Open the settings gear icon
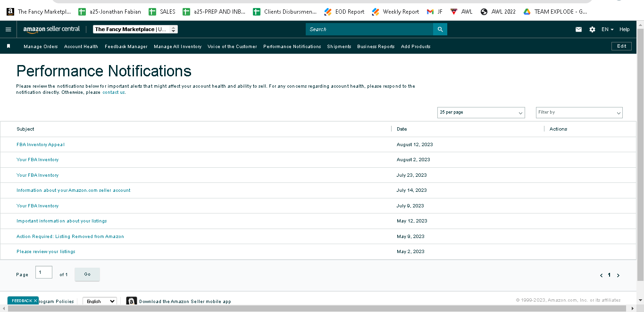644x312 pixels. [592, 29]
